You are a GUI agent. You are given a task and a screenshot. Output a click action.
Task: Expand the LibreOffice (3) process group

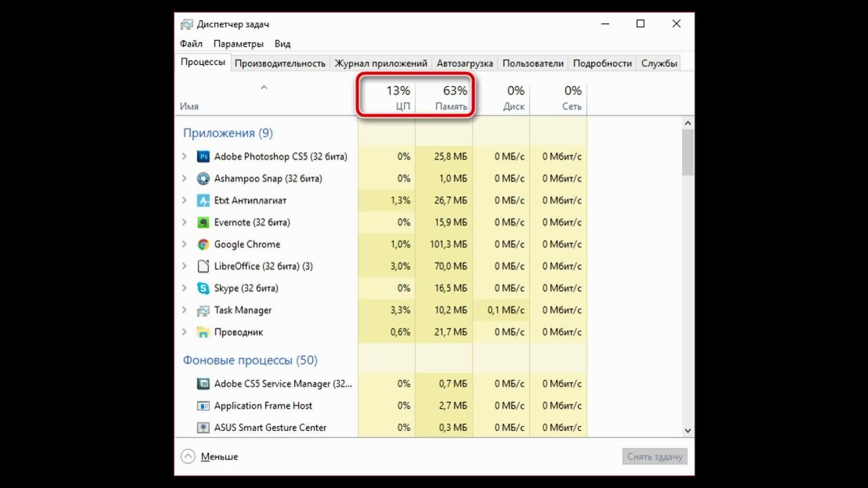tap(184, 266)
